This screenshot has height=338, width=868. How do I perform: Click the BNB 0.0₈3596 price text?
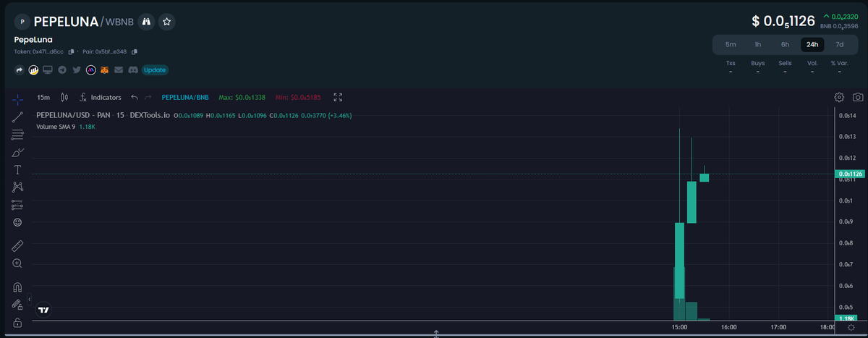click(x=839, y=26)
